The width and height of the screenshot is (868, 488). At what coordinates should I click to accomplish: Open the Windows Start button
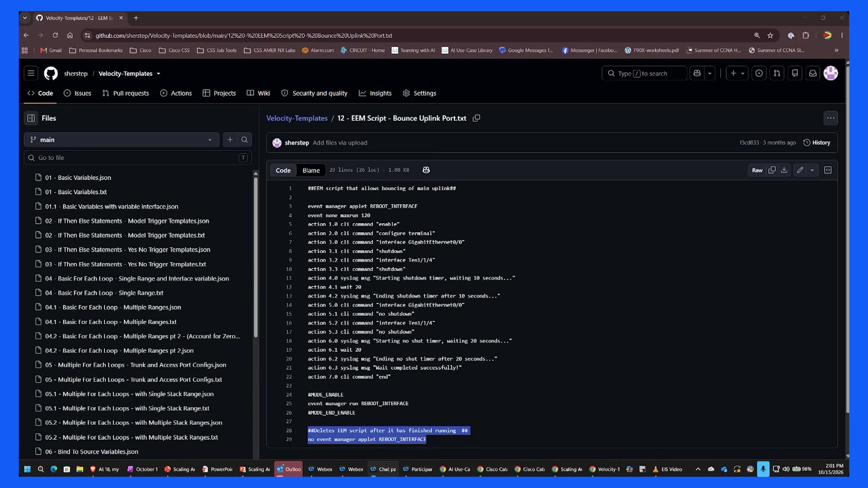27,469
